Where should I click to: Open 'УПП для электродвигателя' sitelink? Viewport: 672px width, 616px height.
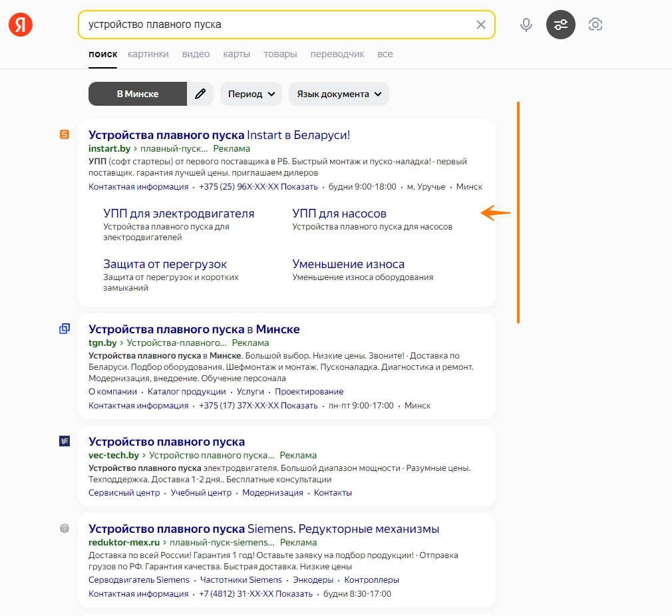point(179,214)
